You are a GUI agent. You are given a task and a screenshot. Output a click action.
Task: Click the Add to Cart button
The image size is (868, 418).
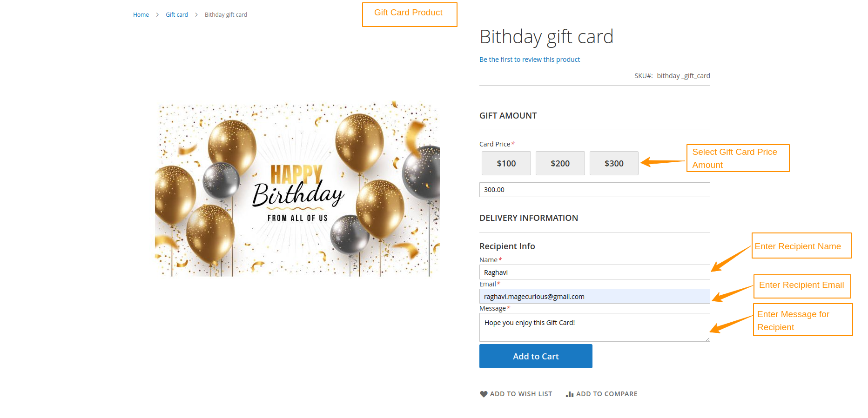tap(535, 356)
